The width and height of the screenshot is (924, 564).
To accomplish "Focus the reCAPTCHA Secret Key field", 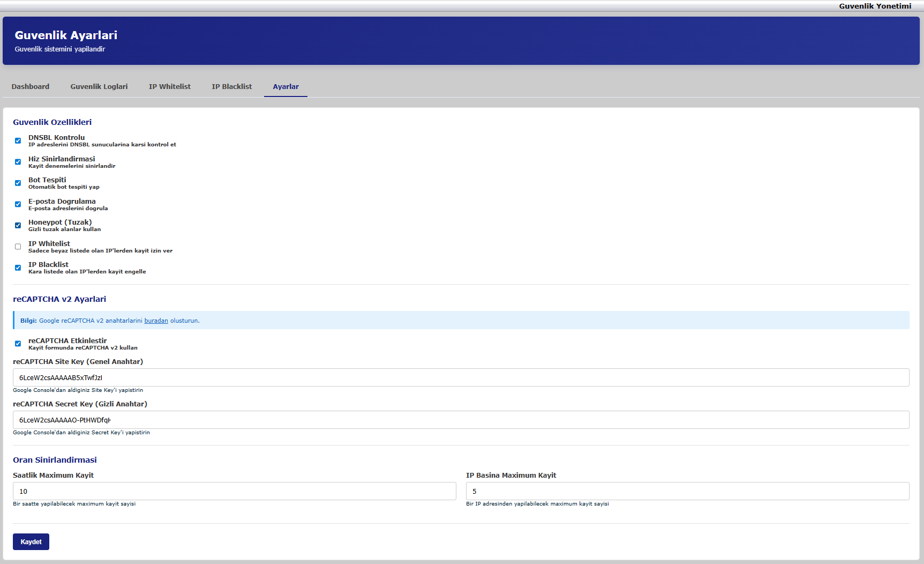I will [461, 420].
